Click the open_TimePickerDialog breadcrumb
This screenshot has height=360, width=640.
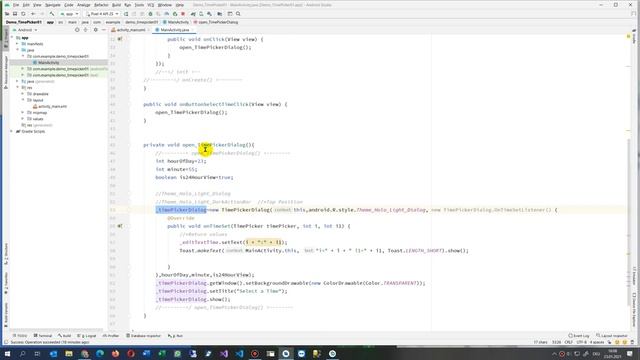point(216,22)
